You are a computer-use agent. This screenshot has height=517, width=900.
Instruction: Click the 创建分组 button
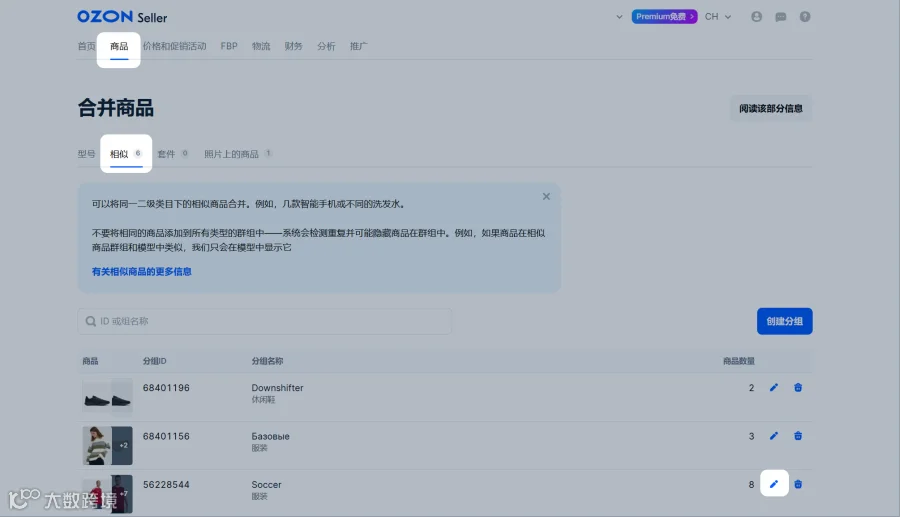[785, 321]
